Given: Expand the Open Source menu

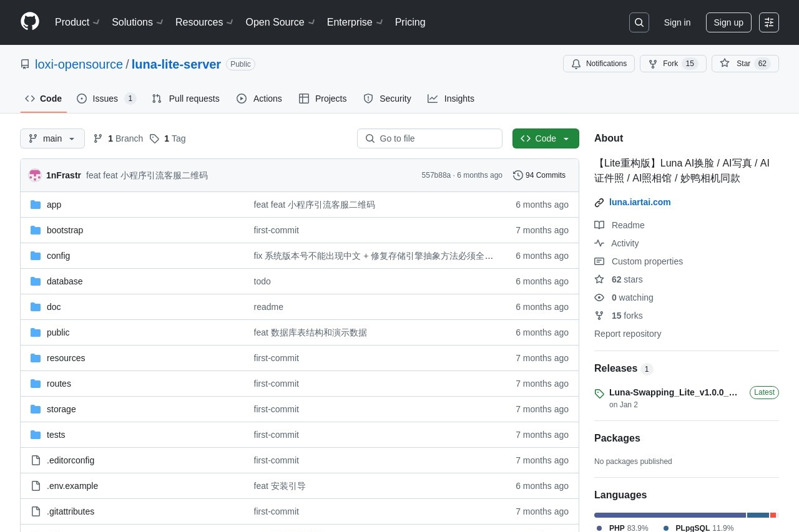Looking at the screenshot, I should [x=280, y=22].
